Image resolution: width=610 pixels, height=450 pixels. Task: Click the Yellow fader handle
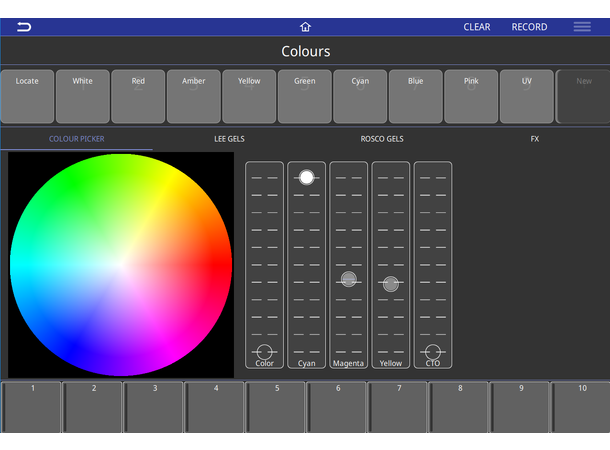(x=391, y=284)
